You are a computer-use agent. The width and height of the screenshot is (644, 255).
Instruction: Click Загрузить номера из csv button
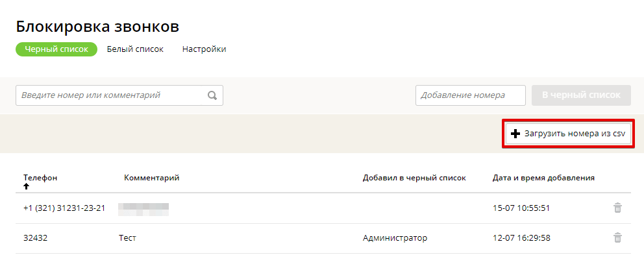(x=568, y=134)
